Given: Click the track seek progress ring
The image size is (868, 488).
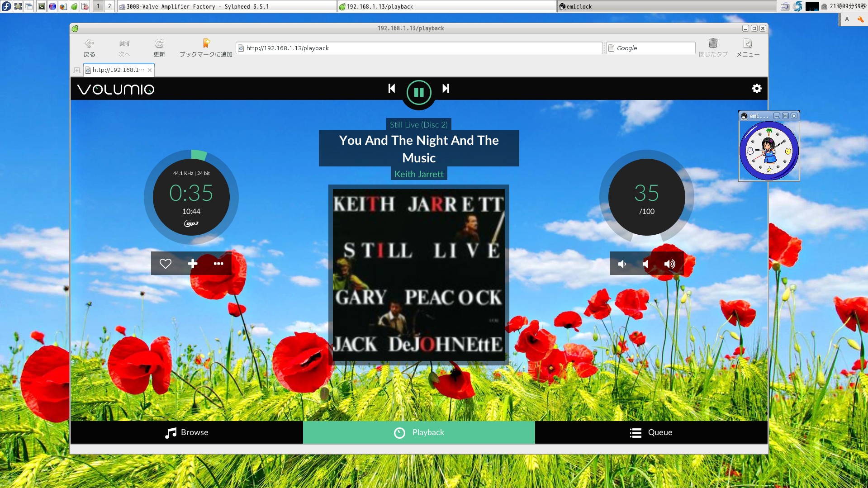Looking at the screenshot, I should click(x=199, y=155).
